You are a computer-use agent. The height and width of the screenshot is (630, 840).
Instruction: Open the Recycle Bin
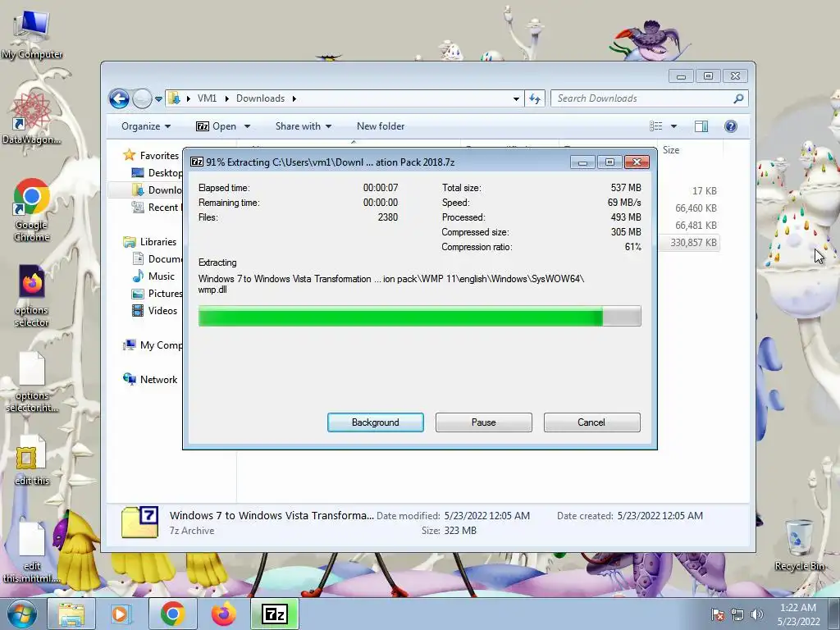pos(799,545)
